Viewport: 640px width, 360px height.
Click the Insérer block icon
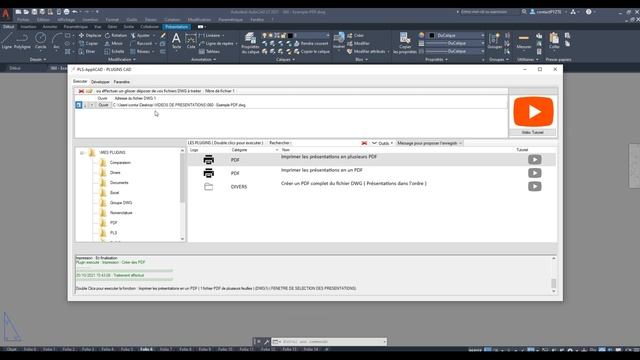click(339, 41)
